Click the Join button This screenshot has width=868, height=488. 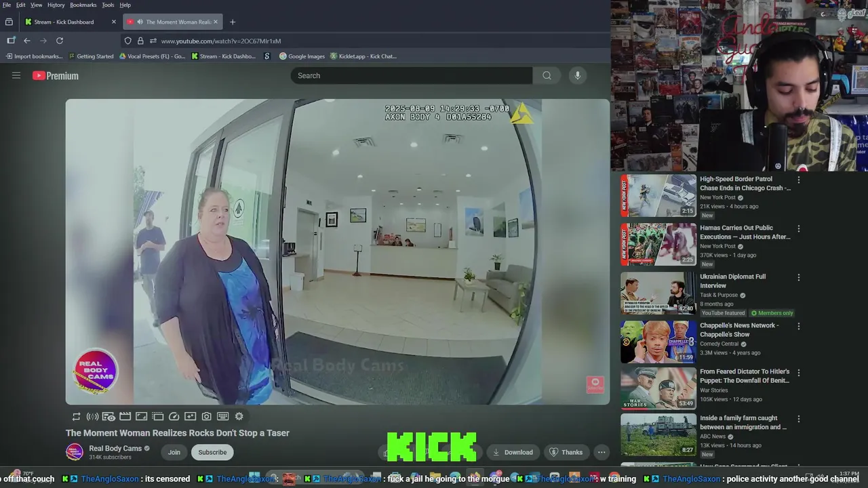click(174, 452)
